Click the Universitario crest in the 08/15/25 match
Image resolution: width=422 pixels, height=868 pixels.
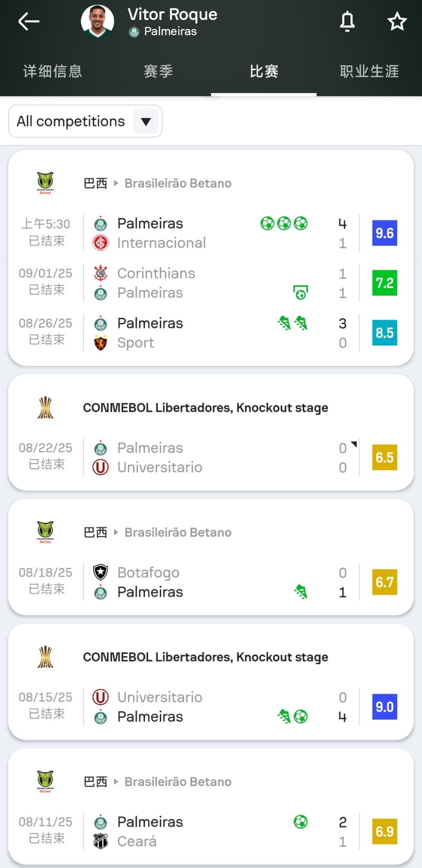click(x=100, y=697)
